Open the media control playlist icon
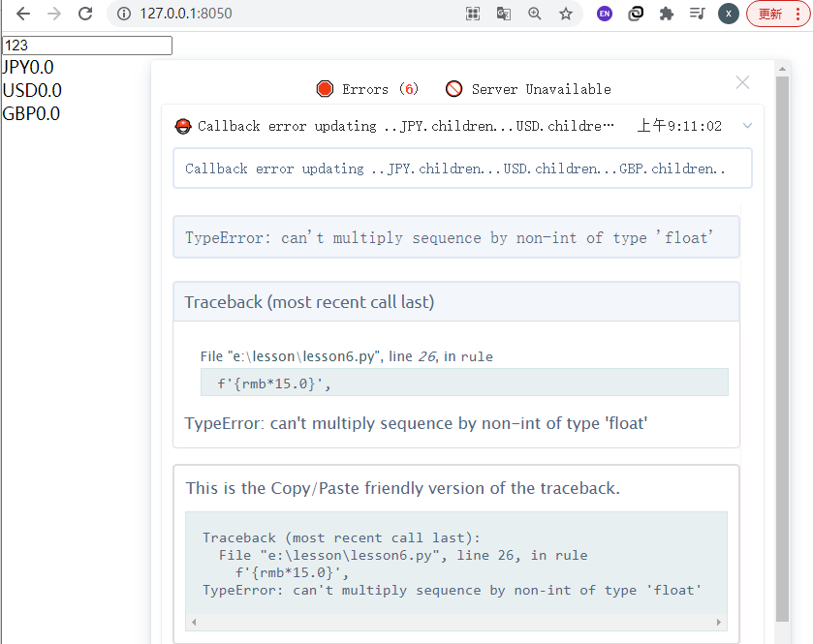Viewport: 813px width, 644px height. coord(698,14)
